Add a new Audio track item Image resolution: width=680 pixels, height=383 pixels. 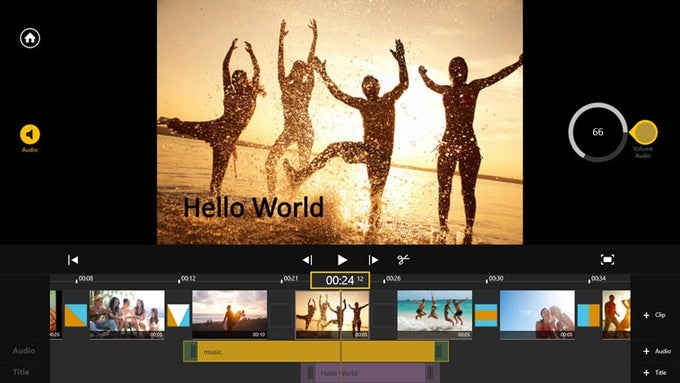[657, 351]
